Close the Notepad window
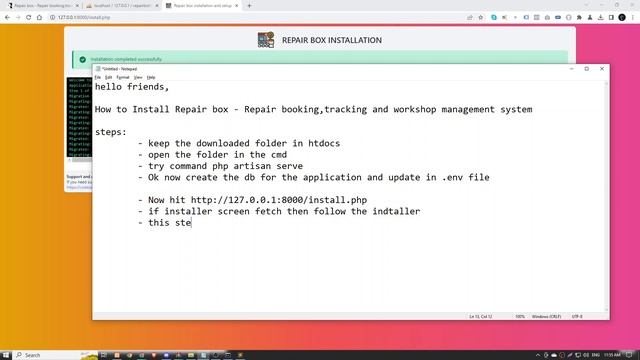640x360 pixels. click(x=602, y=69)
